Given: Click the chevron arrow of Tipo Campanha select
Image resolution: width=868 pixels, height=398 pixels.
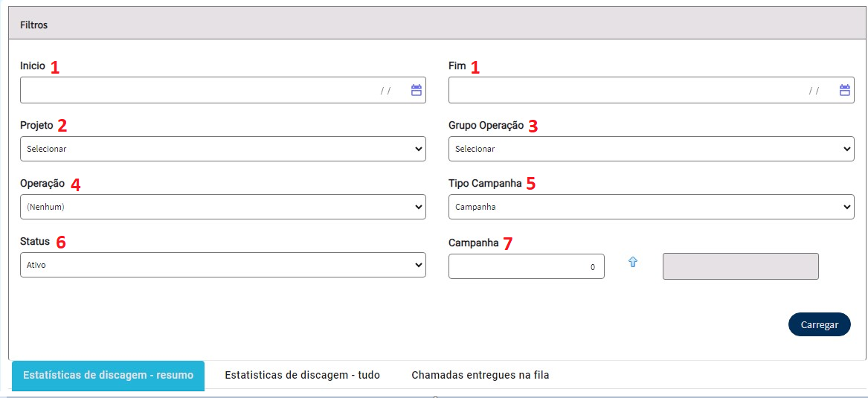Looking at the screenshot, I should [x=846, y=207].
